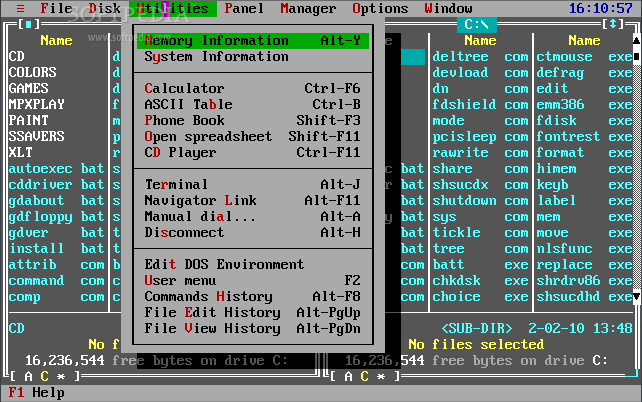642x402 pixels.
Task: Select the PAINT directory
Action: coord(28,120)
